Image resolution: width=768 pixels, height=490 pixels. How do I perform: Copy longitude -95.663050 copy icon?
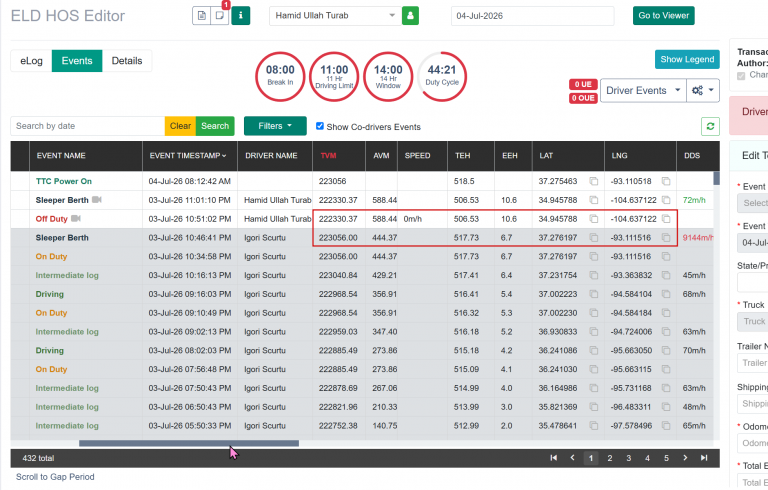point(666,350)
